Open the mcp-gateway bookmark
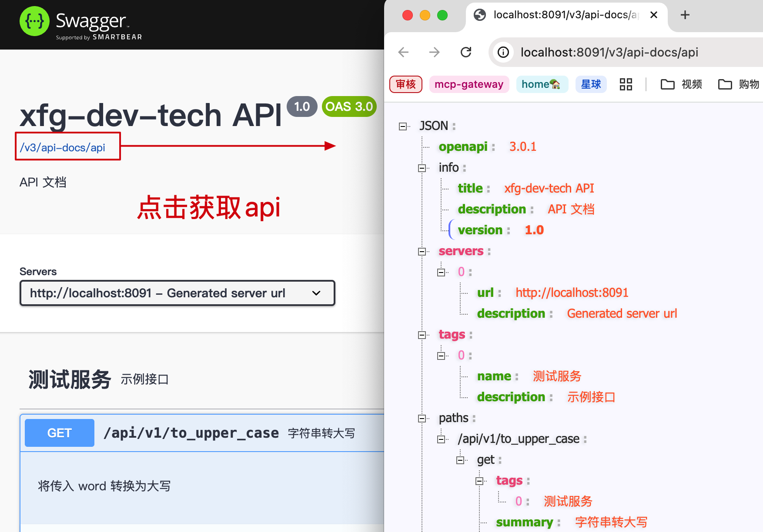Image resolution: width=763 pixels, height=532 pixels. point(469,84)
